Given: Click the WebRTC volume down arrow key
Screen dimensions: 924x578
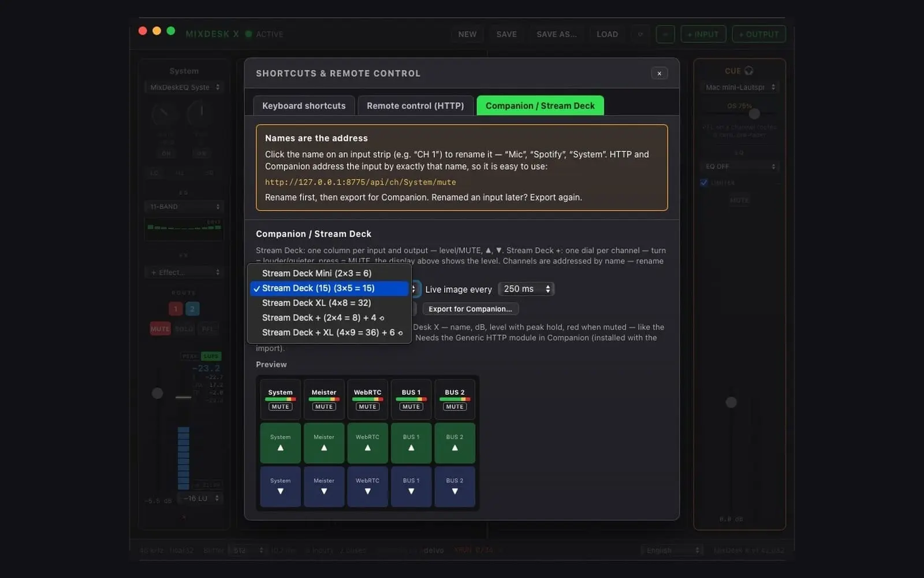Looking at the screenshot, I should (x=367, y=487).
